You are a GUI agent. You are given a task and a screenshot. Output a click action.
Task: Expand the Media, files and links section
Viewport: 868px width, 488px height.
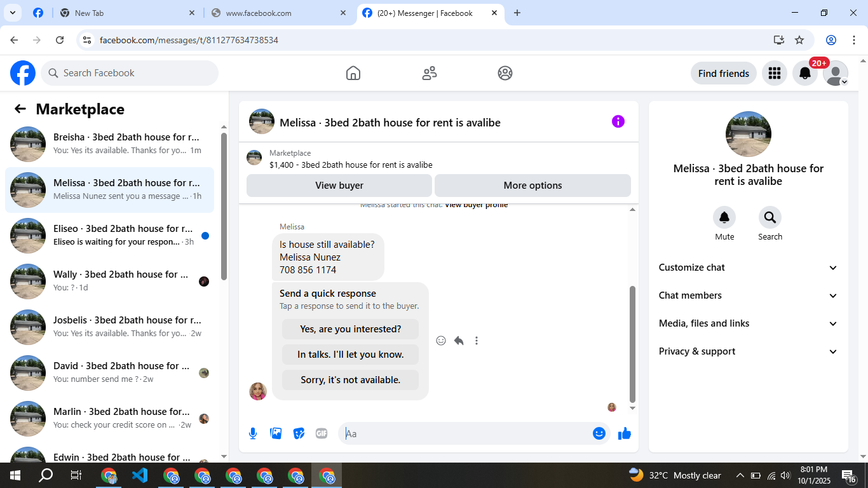click(x=748, y=323)
